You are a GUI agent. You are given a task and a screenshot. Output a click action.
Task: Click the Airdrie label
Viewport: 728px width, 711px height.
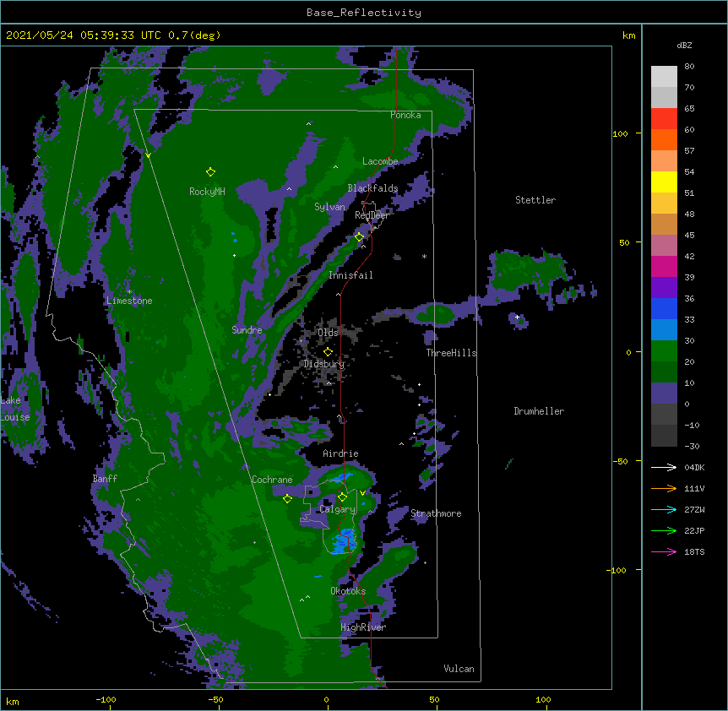pos(341,453)
